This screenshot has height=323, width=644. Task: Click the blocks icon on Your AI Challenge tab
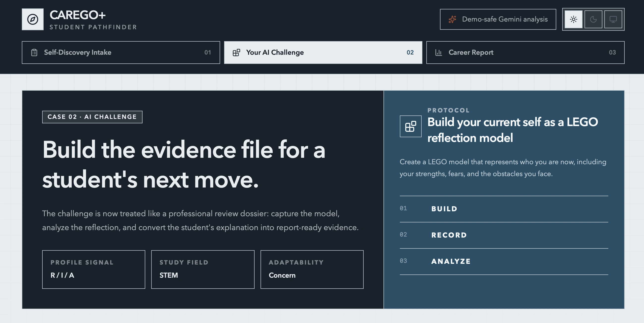(x=236, y=53)
